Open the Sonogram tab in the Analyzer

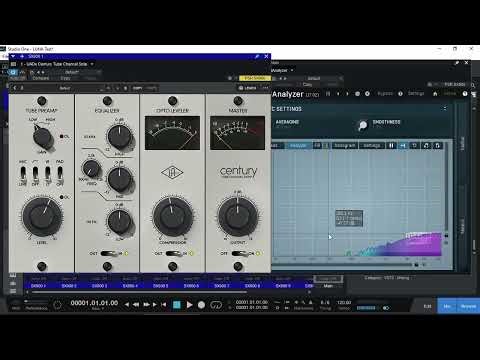pos(344,146)
